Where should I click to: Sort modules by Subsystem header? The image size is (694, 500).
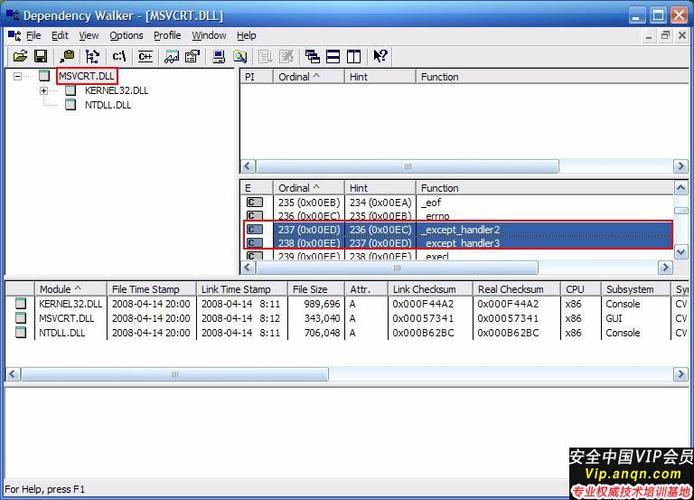(x=635, y=289)
